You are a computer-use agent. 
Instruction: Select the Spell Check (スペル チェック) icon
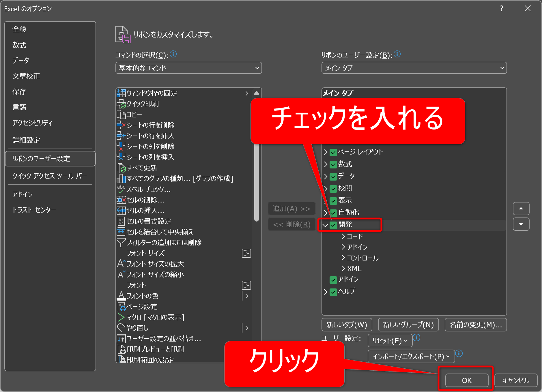coord(121,189)
